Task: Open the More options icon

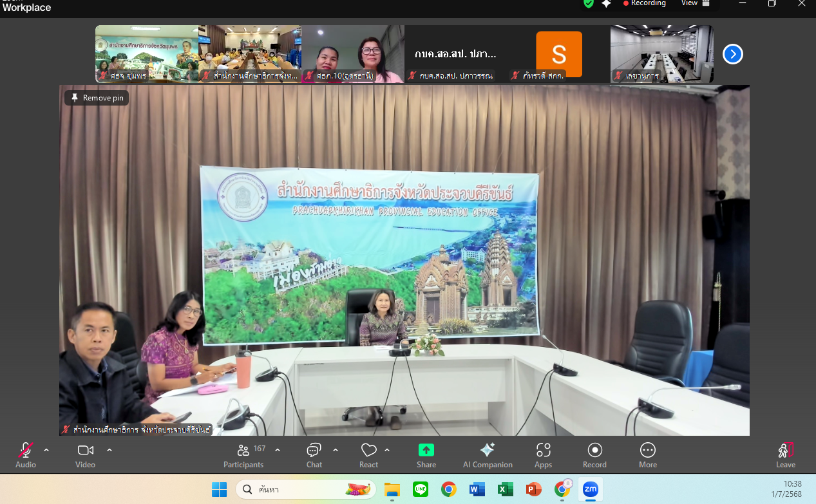Action: (x=648, y=450)
